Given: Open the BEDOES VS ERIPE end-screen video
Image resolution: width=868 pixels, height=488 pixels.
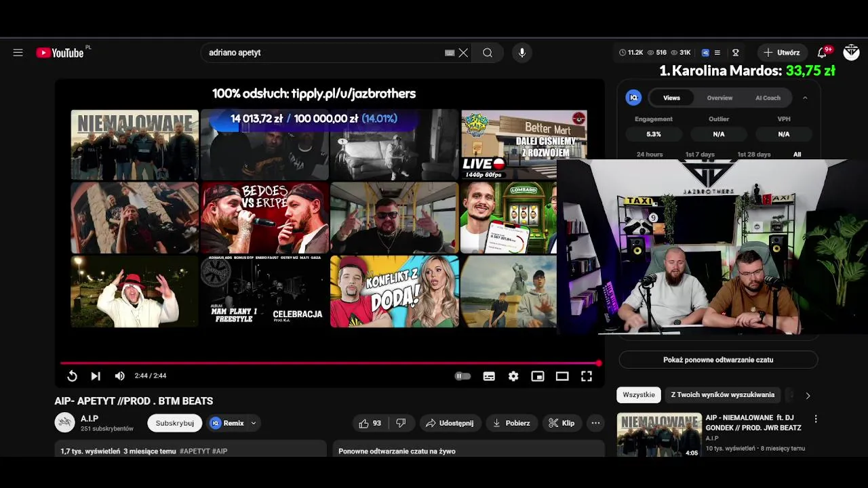Looking at the screenshot, I should [264, 218].
